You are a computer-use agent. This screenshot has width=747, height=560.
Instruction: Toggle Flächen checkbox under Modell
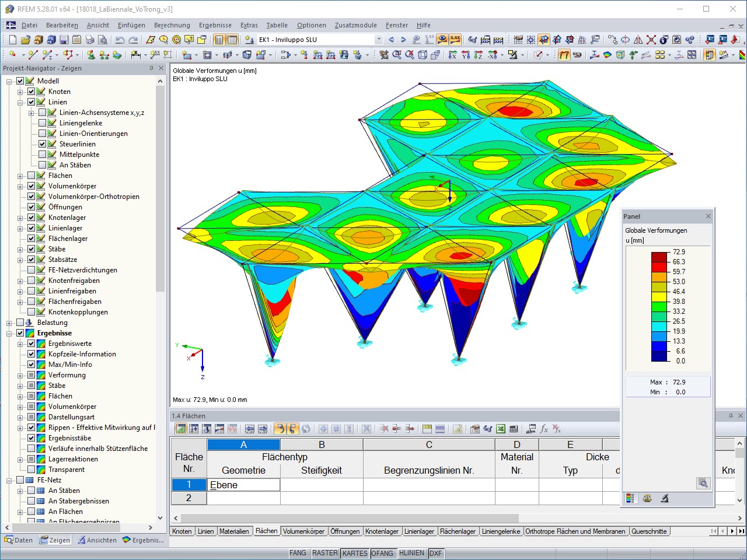point(32,176)
